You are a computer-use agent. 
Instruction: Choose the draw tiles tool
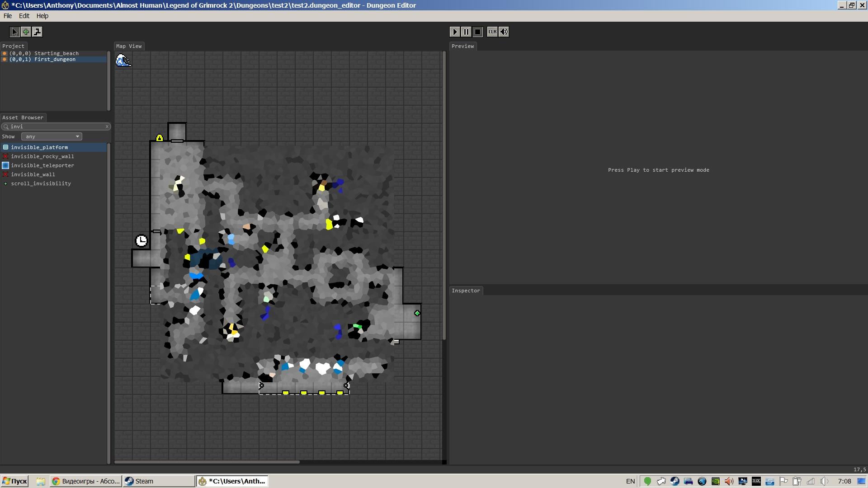(38, 32)
